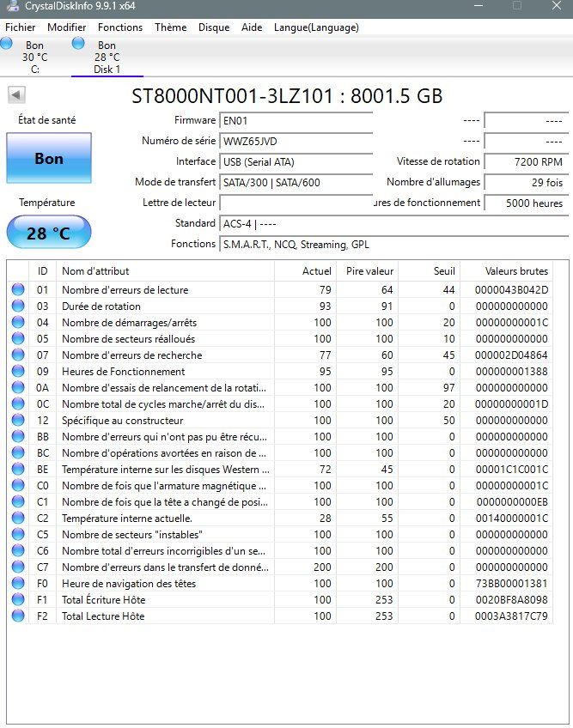Click the 5000 heures field
The height and width of the screenshot is (728, 573).
click(526, 203)
